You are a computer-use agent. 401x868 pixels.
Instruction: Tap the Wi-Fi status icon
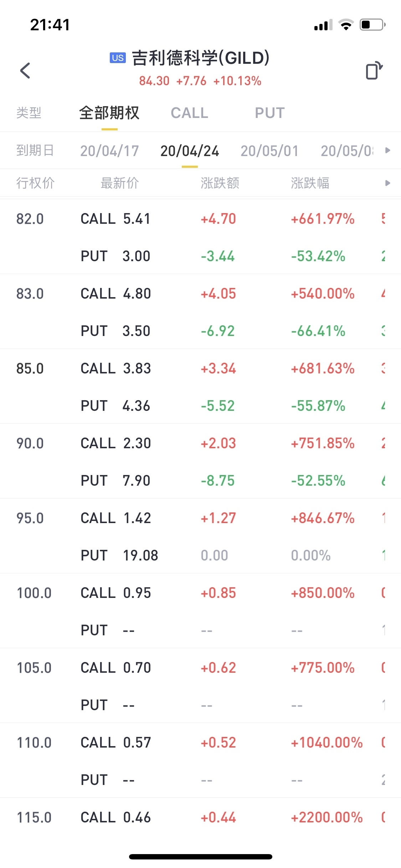click(346, 25)
